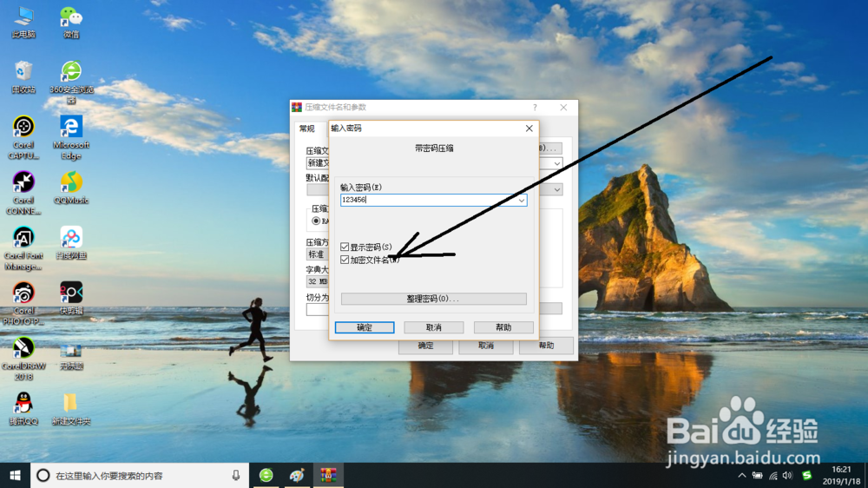Launch Corel PHOTO-PAINT desktop shortcut
This screenshot has width=868, height=488.
pyautogui.click(x=23, y=304)
